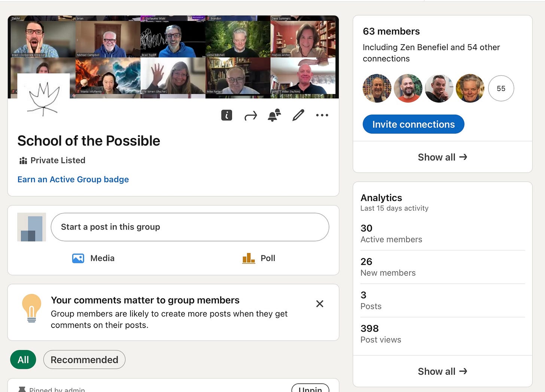Image resolution: width=545 pixels, height=392 pixels.
Task: Click the Media image icon
Action: tap(78, 258)
